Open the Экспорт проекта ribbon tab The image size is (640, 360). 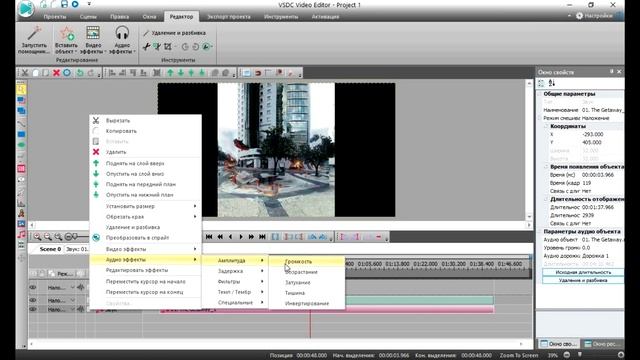pyautogui.click(x=229, y=17)
